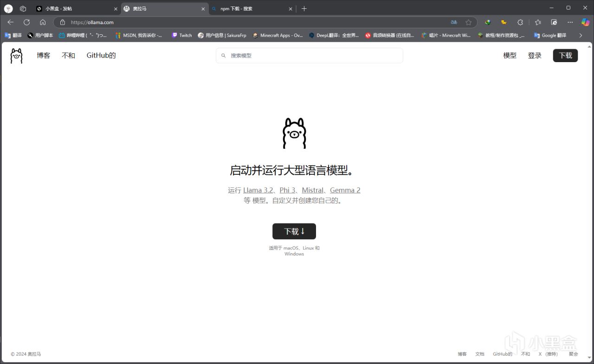Open GitHub的 in the top navigation
This screenshot has height=364, width=594.
[x=101, y=56]
